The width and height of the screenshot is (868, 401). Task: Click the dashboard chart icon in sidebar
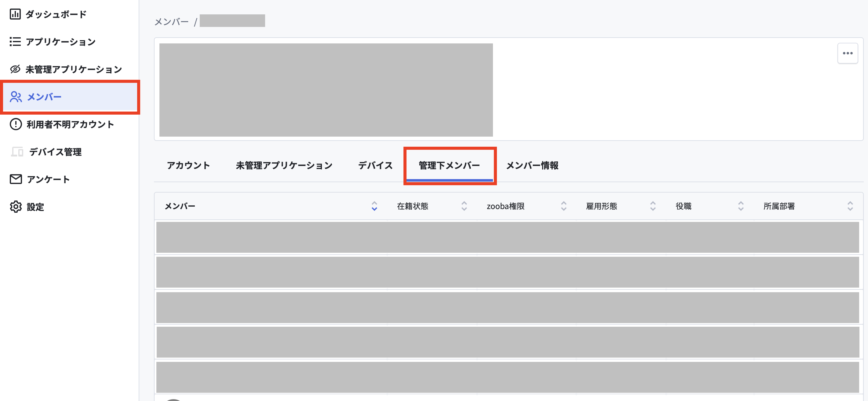[15, 14]
